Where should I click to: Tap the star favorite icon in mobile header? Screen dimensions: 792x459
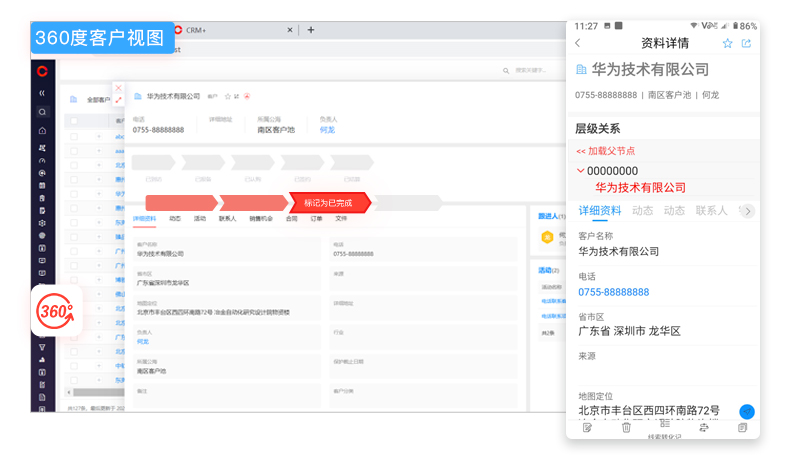[728, 43]
